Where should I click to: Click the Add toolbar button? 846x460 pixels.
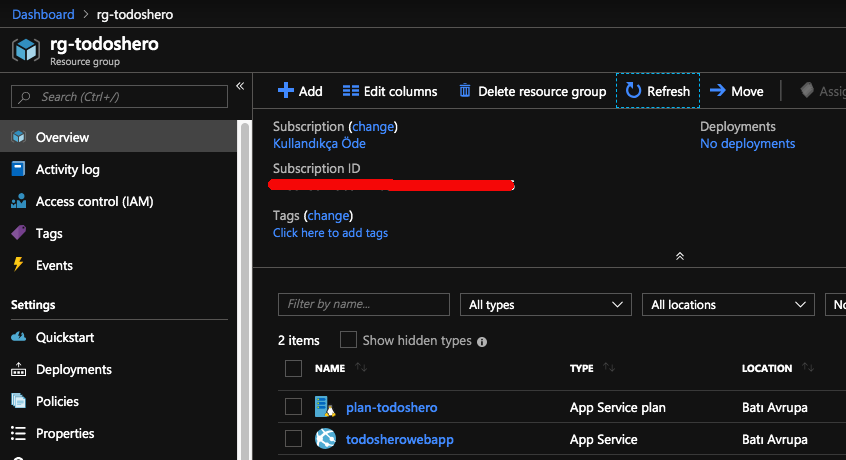point(300,91)
